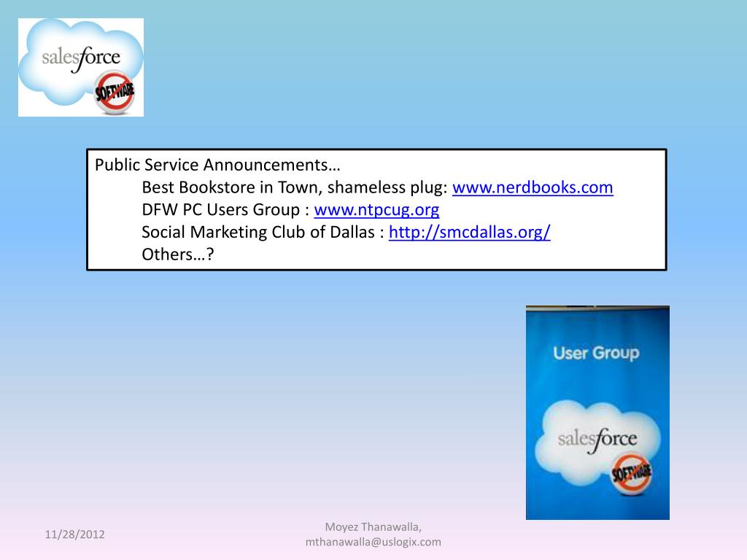
Task: Click the 'DFW PC Users Group :' text
Action: click(225, 210)
